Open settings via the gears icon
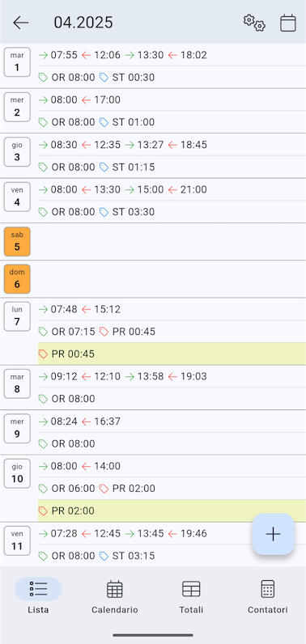 click(254, 23)
